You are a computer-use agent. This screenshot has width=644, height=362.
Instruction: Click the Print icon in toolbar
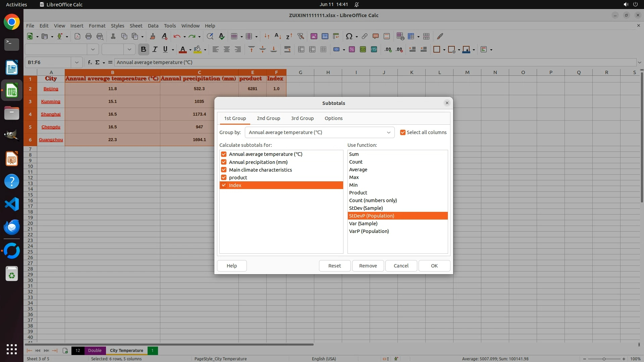point(89,37)
